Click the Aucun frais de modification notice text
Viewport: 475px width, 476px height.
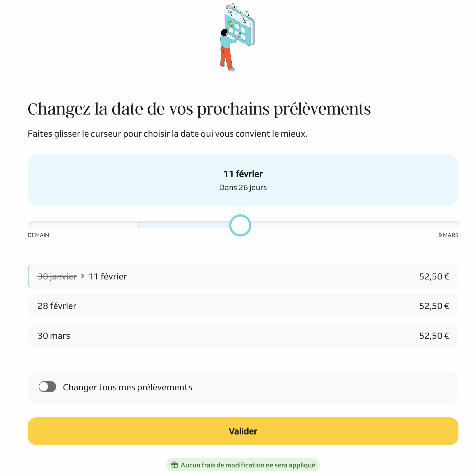(248, 465)
